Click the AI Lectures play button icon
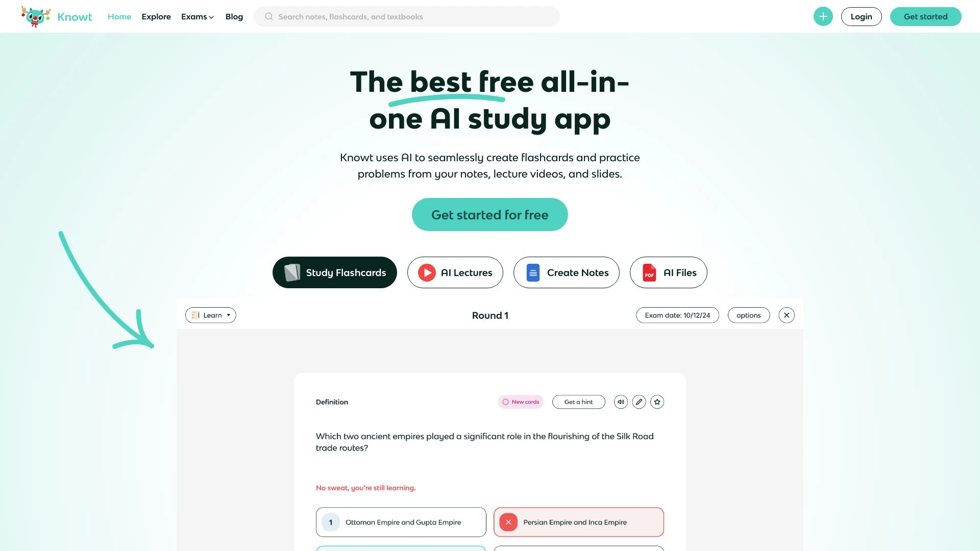 426,272
